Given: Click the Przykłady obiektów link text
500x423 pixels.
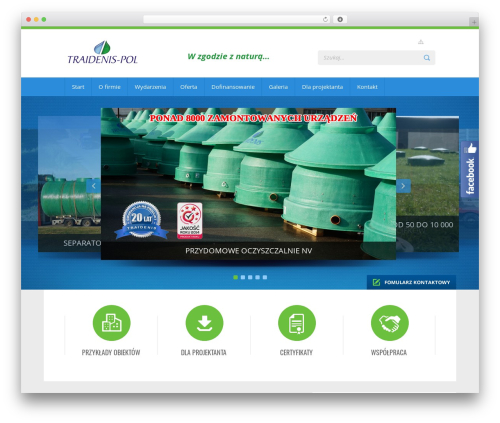Looking at the screenshot, I should click(x=111, y=352).
